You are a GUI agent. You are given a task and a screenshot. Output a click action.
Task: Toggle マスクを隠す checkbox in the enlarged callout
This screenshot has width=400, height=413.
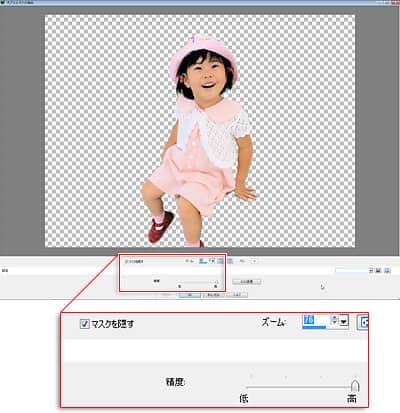84,323
